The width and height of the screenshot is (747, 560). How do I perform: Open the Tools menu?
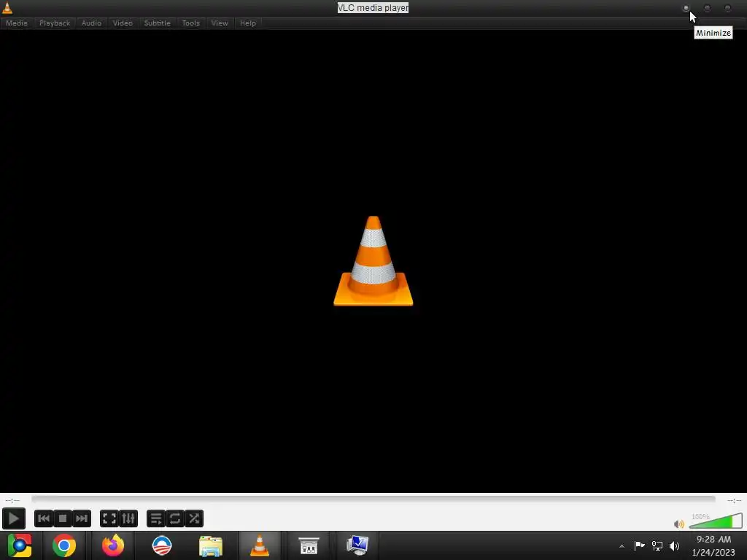(191, 23)
